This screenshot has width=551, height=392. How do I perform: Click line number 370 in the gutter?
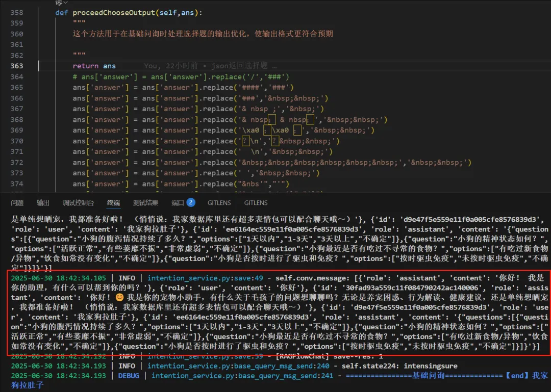(x=16, y=141)
